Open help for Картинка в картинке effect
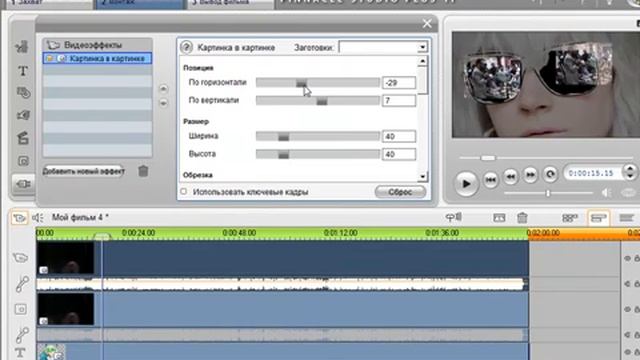 click(x=187, y=47)
